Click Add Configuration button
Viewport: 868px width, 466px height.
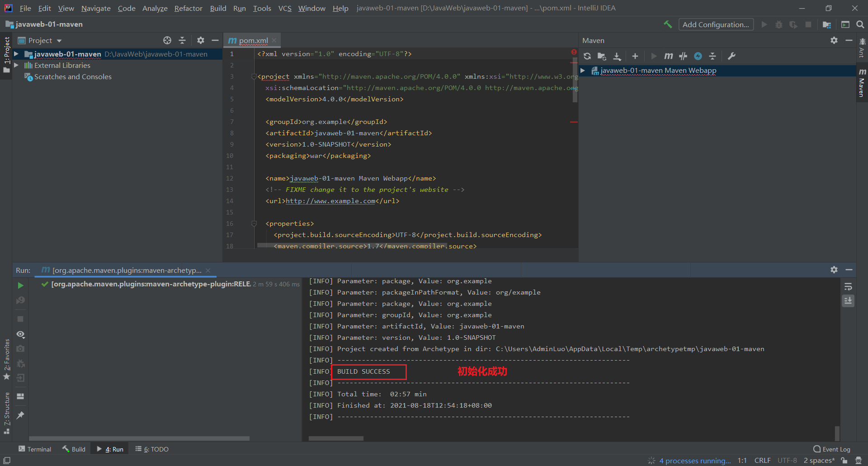pos(716,24)
